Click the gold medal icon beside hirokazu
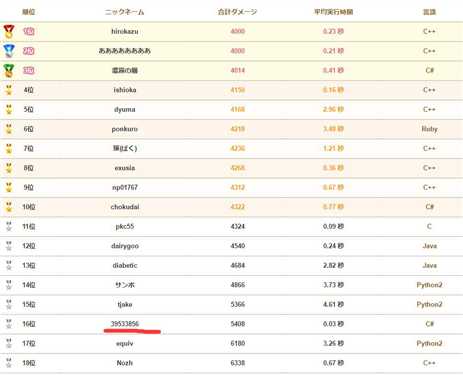Screen dimensions: 463x375 pyautogui.click(x=9, y=31)
